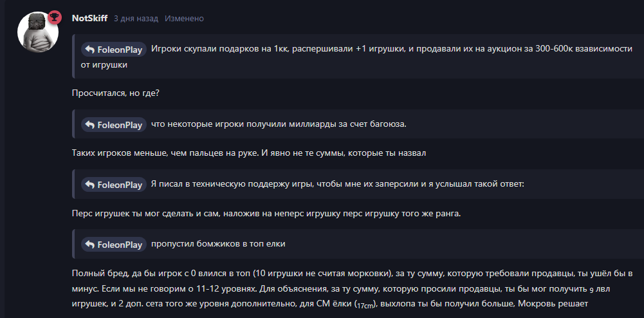Click paragraph starting "Таких игроков меньше"
The width and height of the screenshot is (644, 318).
(x=250, y=154)
